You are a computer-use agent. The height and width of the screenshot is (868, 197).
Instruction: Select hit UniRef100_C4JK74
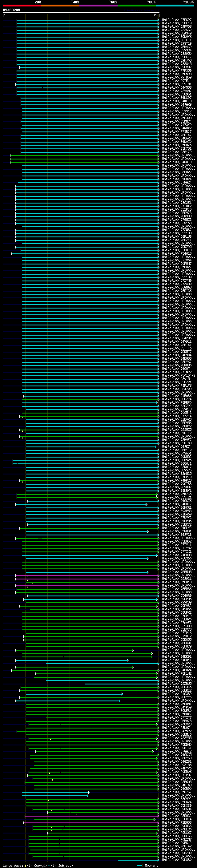pyautogui.click(x=177, y=446)
